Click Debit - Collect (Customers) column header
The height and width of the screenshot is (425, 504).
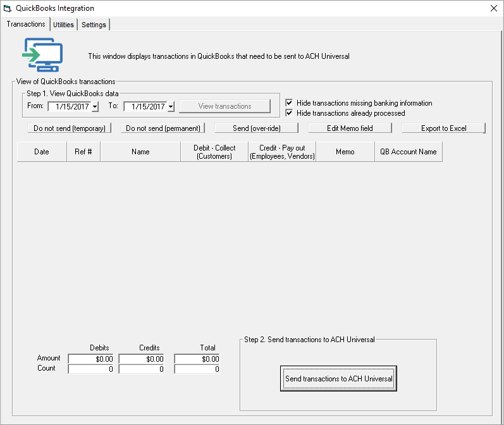tap(214, 152)
